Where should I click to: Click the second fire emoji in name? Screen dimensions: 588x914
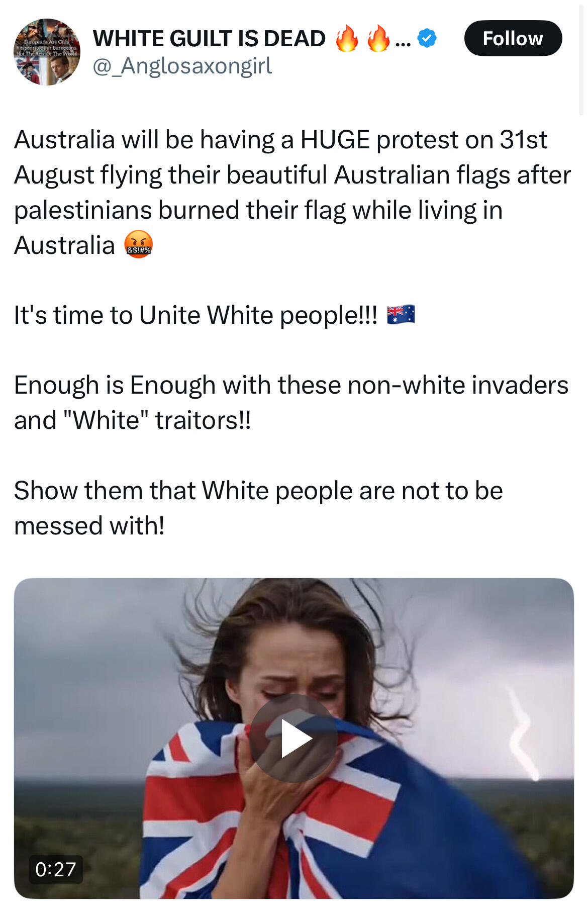[379, 38]
